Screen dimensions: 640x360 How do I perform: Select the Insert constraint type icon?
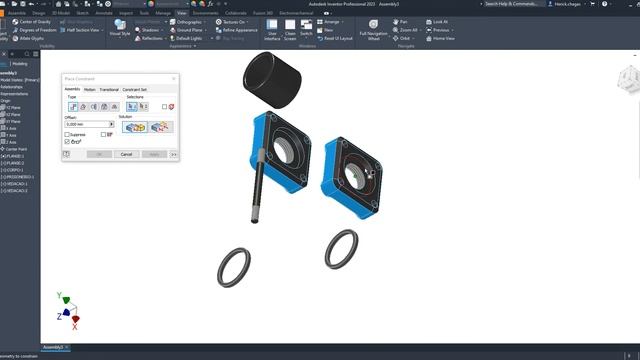[104, 107]
